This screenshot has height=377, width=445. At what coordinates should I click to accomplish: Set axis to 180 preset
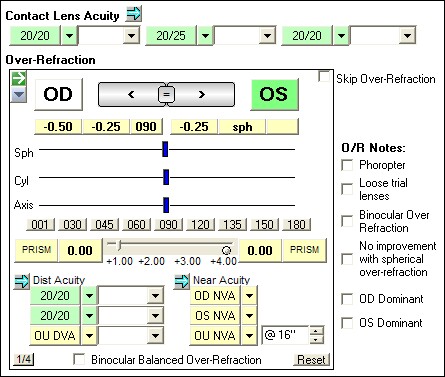[296, 225]
